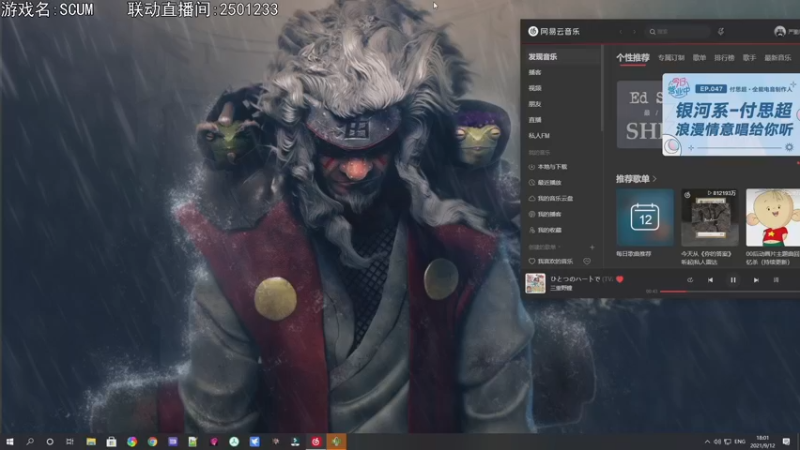Open Windows taskbar search

(x=30, y=442)
